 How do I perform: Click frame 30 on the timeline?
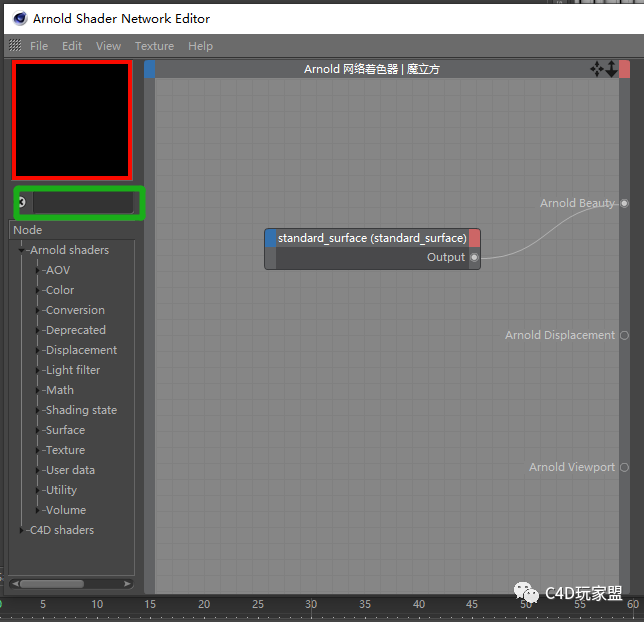click(311, 604)
